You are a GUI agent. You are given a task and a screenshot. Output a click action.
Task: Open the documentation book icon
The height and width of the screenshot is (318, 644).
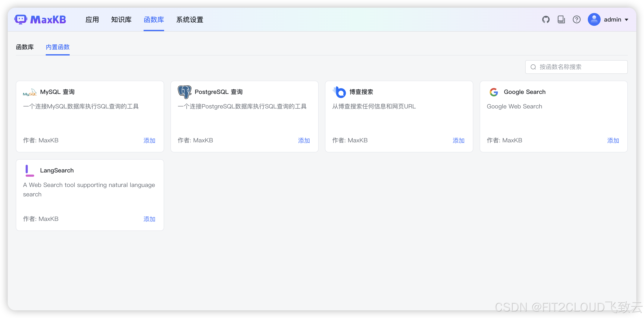(x=561, y=19)
